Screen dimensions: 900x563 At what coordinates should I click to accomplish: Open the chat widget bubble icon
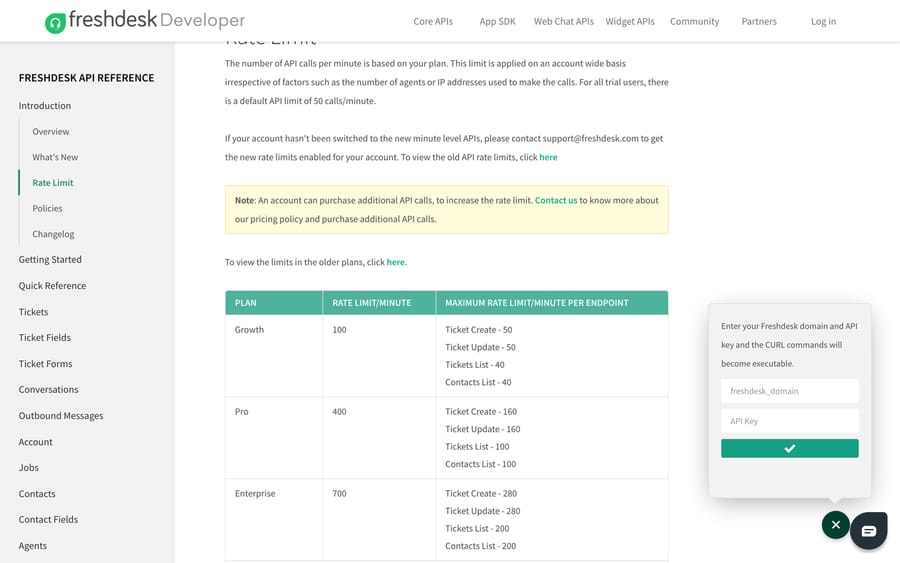868,531
